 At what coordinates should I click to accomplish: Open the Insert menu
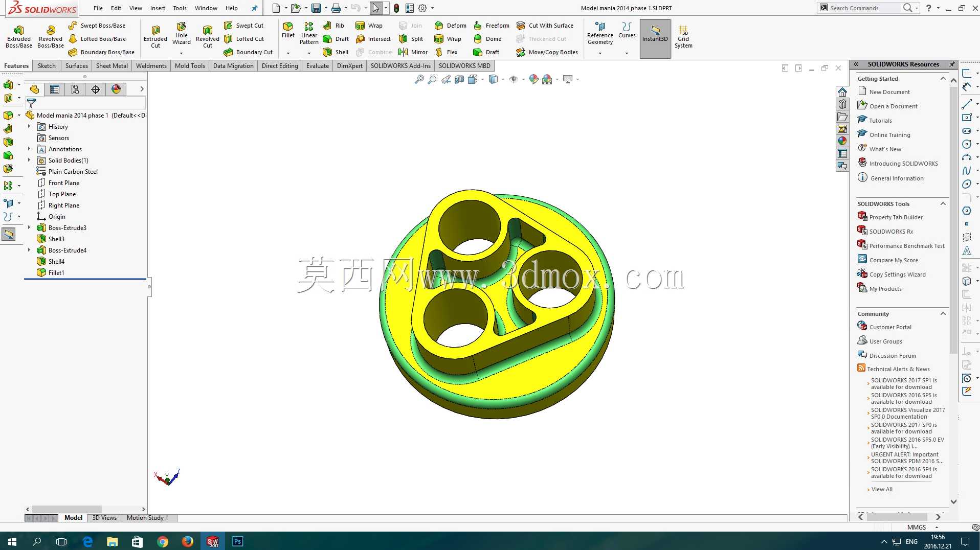[x=158, y=8]
